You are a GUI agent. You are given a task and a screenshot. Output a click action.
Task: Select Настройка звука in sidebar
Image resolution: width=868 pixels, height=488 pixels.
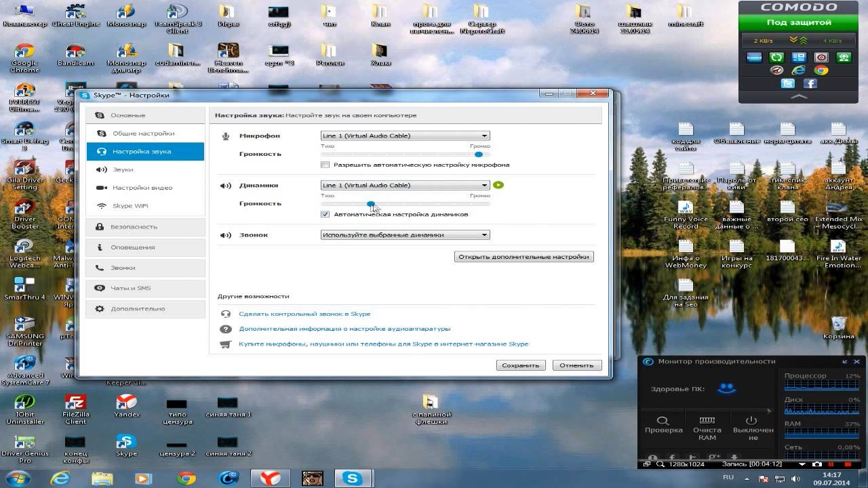[x=146, y=152]
